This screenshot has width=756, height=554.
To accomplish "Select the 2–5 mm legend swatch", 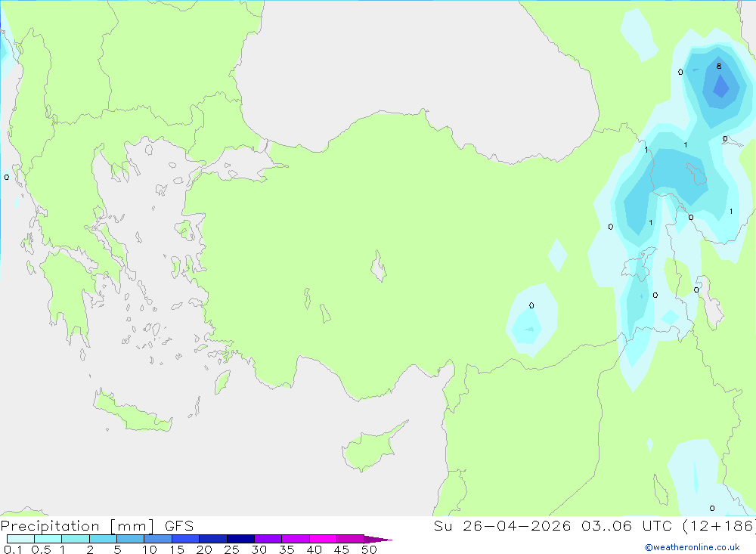I will 103,539.
